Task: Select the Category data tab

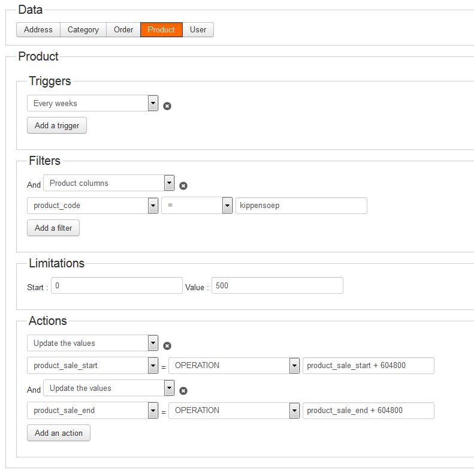Action: tap(83, 29)
